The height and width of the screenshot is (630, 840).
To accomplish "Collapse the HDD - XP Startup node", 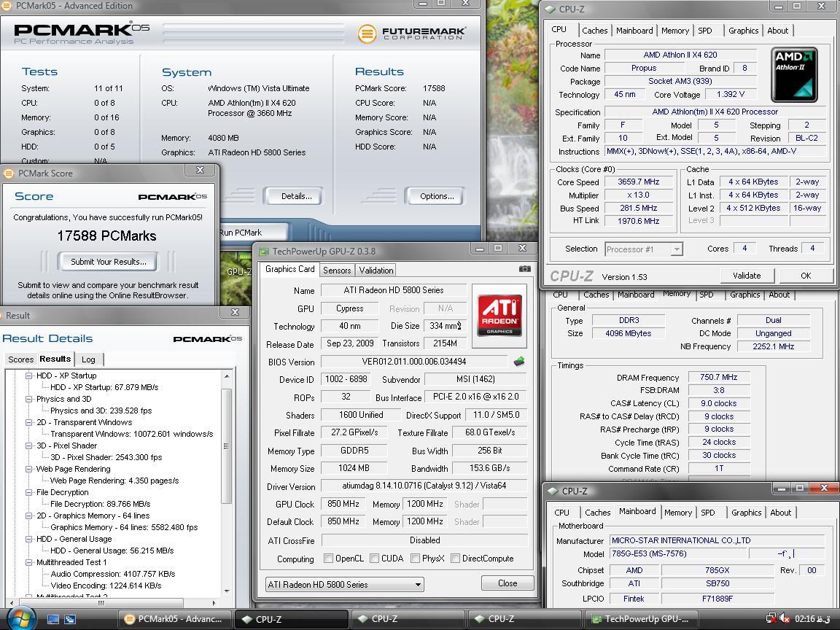I will click(29, 376).
